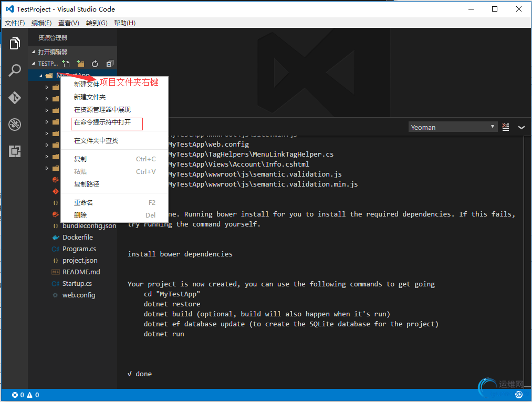Open project.json in the explorer
The width and height of the screenshot is (532, 402).
click(x=80, y=261)
